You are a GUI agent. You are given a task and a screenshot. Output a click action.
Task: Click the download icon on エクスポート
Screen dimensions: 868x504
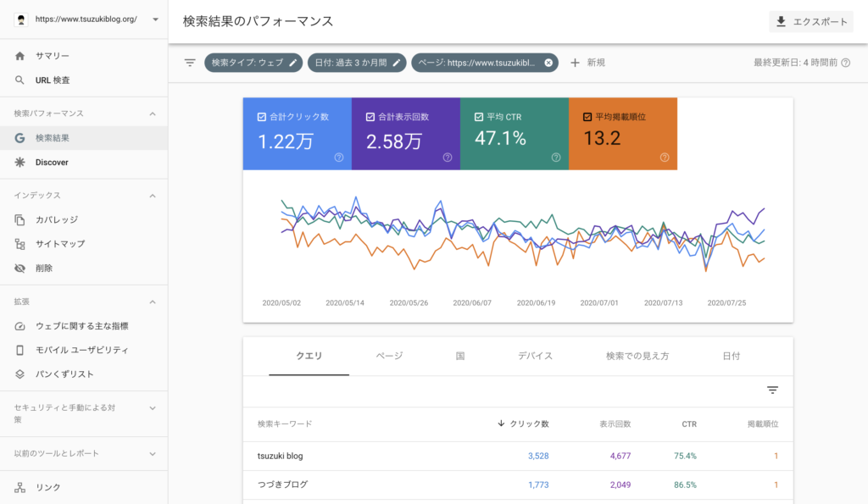coord(781,21)
